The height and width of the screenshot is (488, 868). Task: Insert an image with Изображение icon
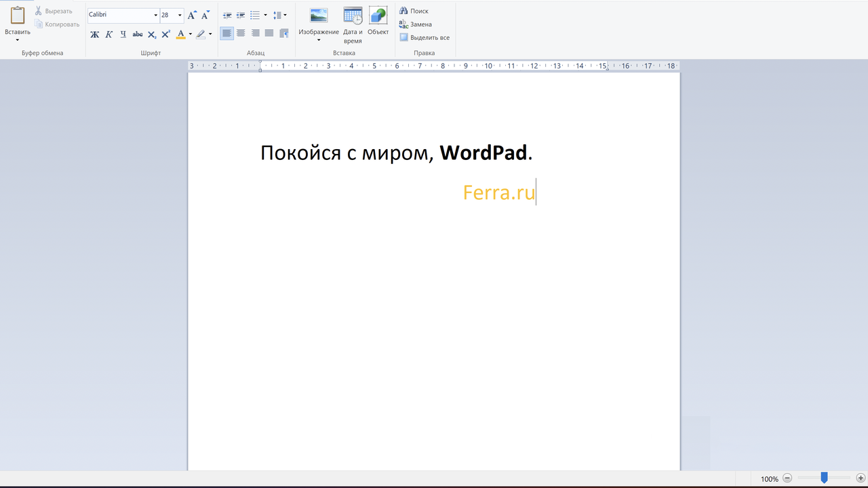coord(318,16)
